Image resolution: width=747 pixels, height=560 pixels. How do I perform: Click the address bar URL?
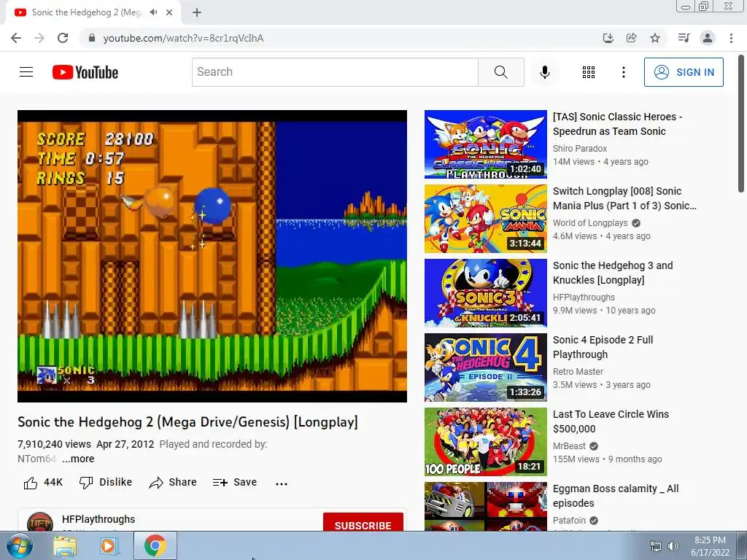coord(183,38)
